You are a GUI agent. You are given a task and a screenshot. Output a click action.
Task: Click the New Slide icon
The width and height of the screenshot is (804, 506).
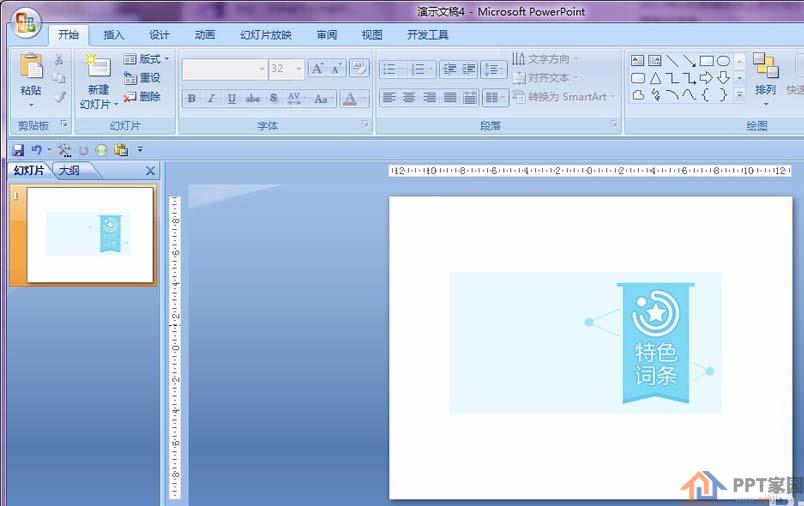click(97, 67)
